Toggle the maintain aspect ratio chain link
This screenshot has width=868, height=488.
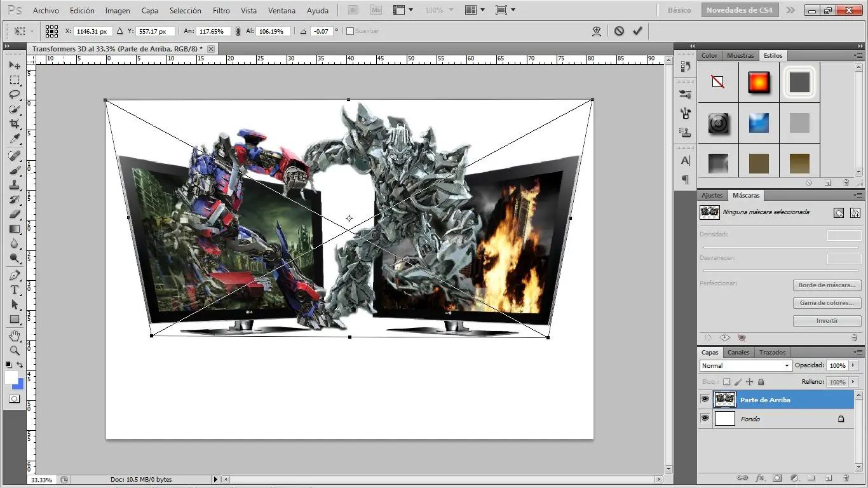[238, 30]
